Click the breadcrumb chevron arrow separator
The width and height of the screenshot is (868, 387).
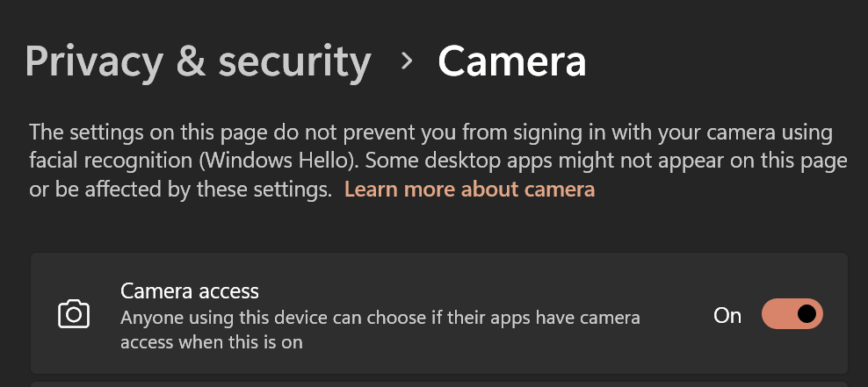point(406,61)
